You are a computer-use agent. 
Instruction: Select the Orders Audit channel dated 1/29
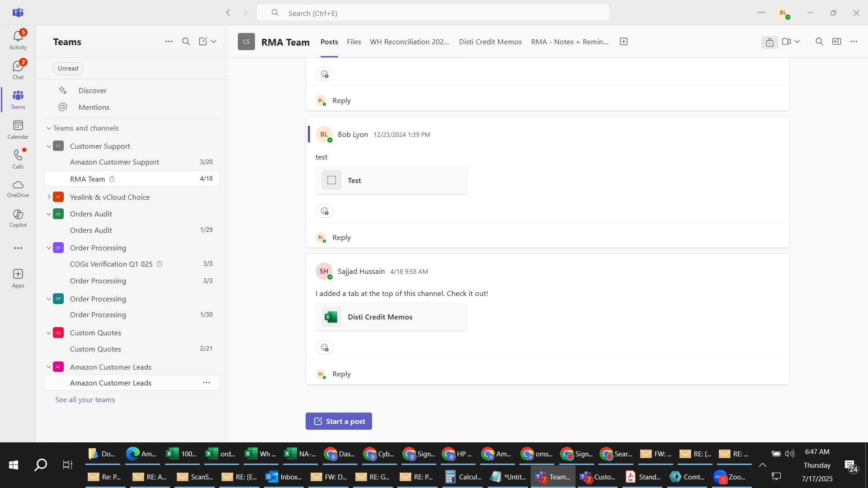[132, 230]
